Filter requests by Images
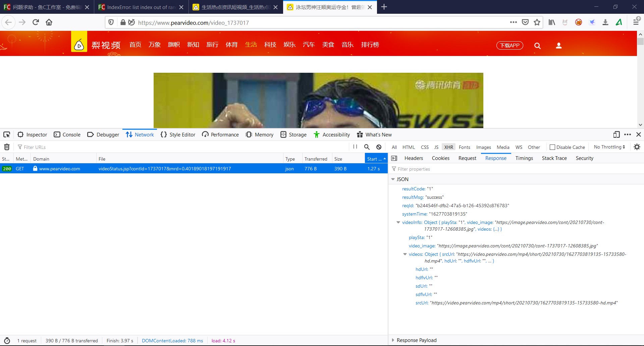 coord(483,147)
